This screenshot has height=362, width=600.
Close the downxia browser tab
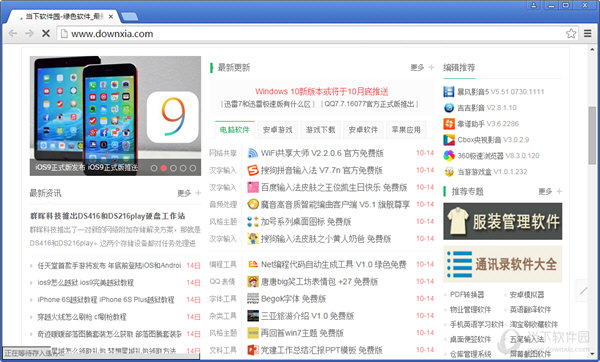coord(111,16)
